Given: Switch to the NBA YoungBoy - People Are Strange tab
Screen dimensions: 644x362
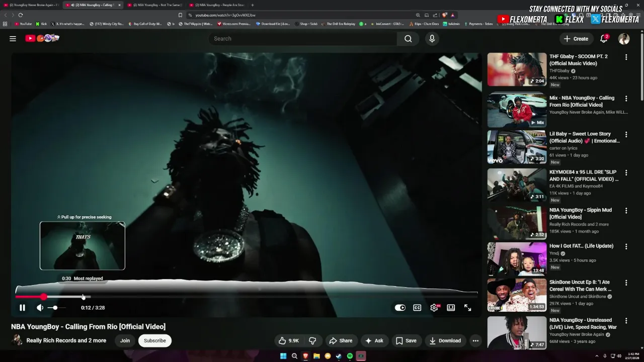Looking at the screenshot, I should pyautogui.click(x=216, y=5).
